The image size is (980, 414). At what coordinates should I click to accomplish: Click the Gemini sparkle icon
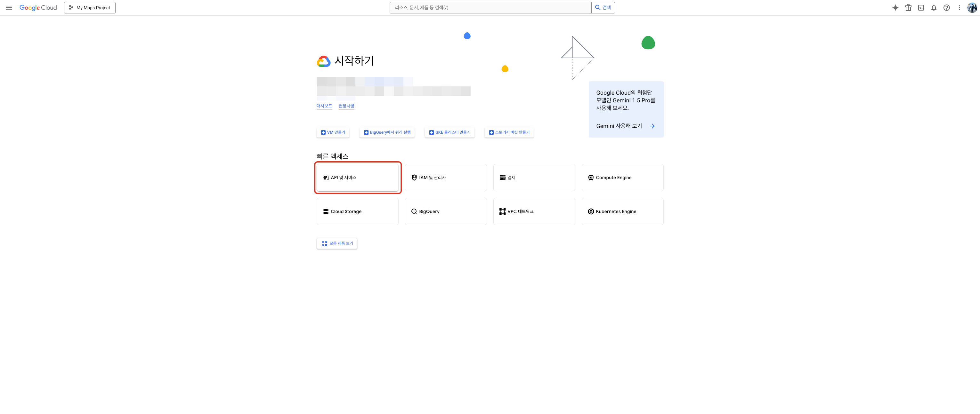point(895,8)
